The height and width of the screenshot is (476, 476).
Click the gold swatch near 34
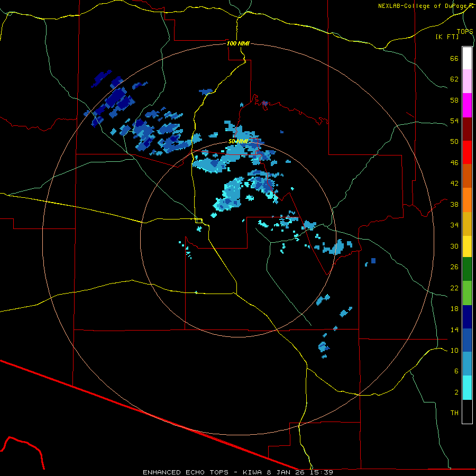click(467, 224)
